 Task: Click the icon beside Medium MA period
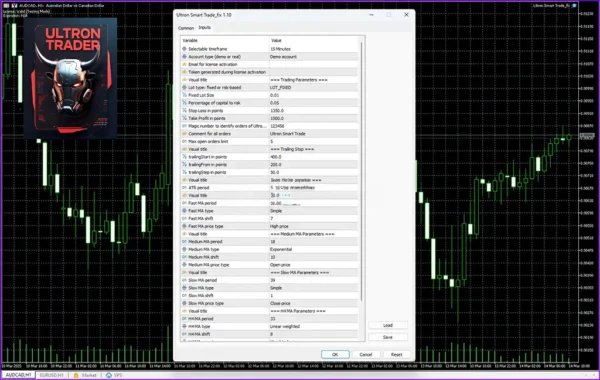coord(184,241)
